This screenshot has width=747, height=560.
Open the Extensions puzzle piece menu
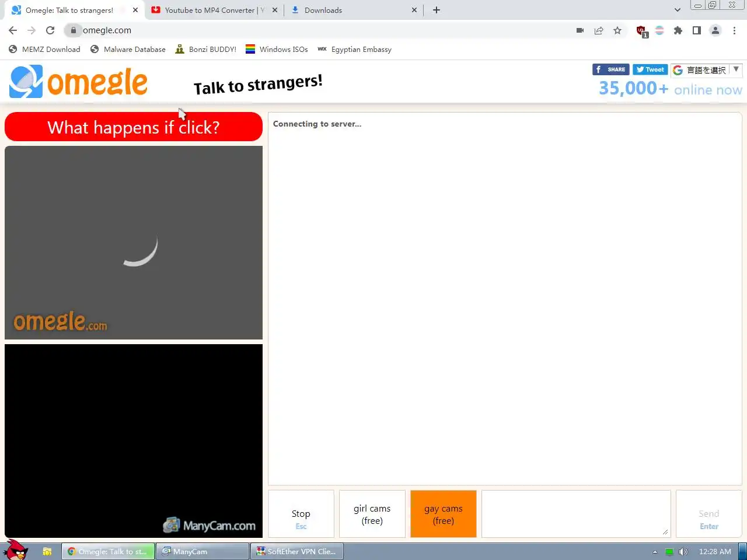click(678, 30)
